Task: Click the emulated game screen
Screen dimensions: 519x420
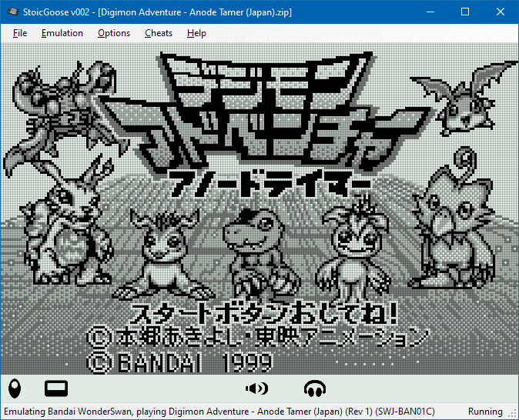Action: (x=259, y=208)
